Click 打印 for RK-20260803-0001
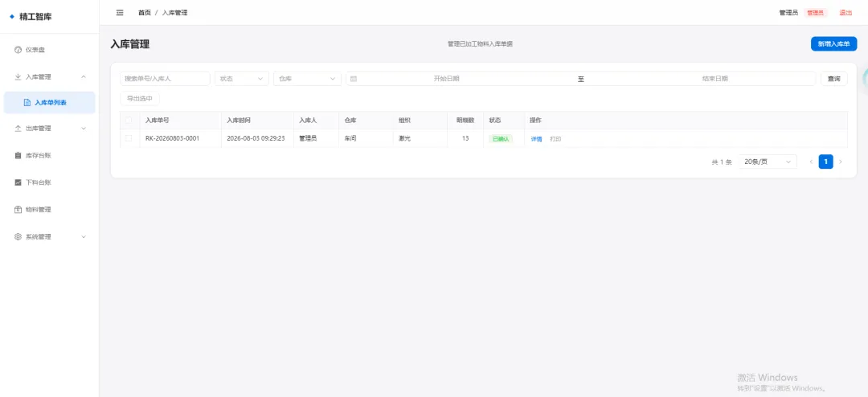This screenshot has height=397, width=868. 555,139
